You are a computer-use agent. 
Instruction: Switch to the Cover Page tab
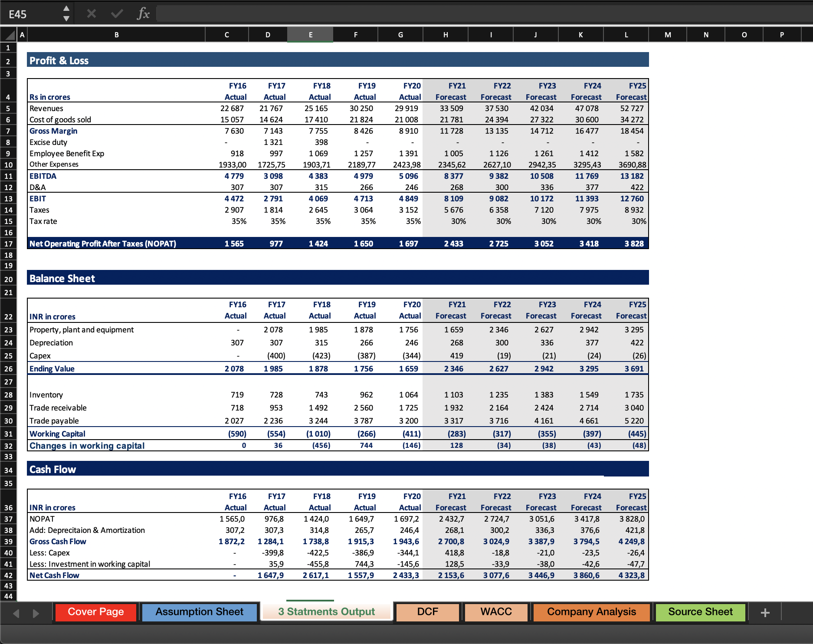(96, 612)
